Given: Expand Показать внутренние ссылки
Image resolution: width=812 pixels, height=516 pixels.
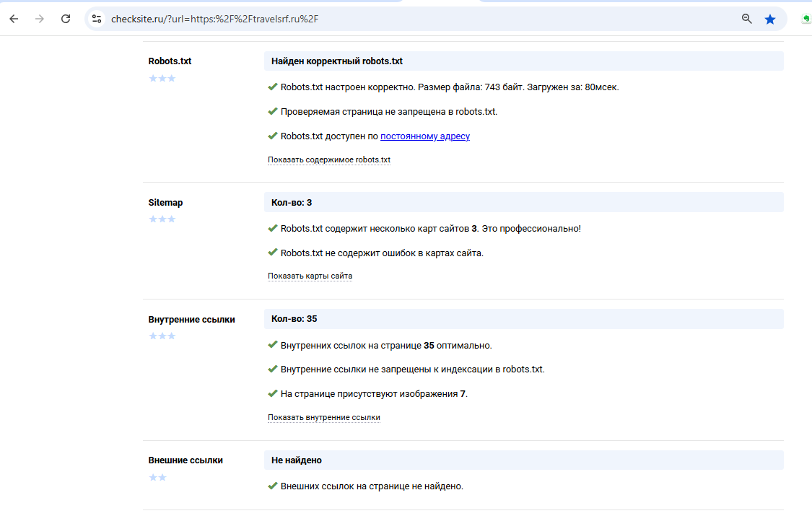Looking at the screenshot, I should click(323, 417).
